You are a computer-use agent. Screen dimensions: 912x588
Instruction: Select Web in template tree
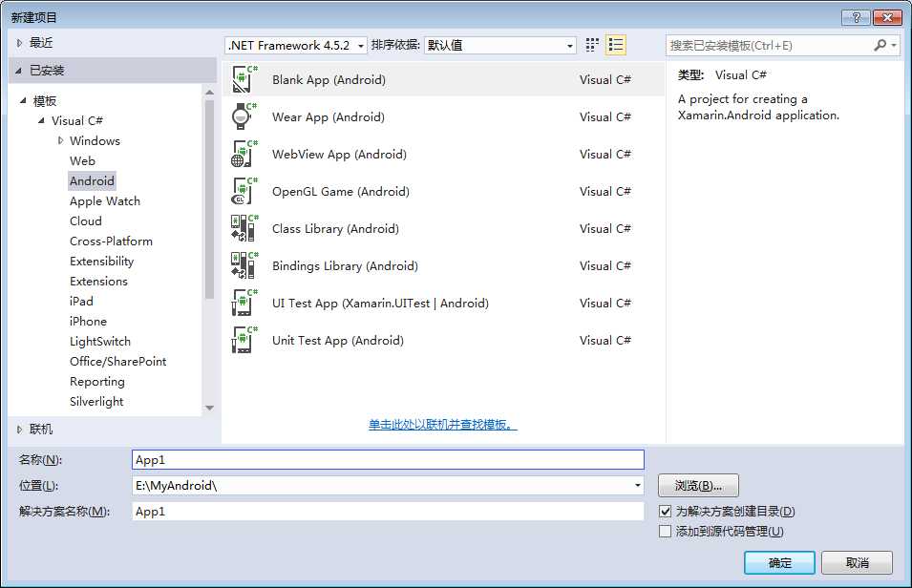(82, 161)
